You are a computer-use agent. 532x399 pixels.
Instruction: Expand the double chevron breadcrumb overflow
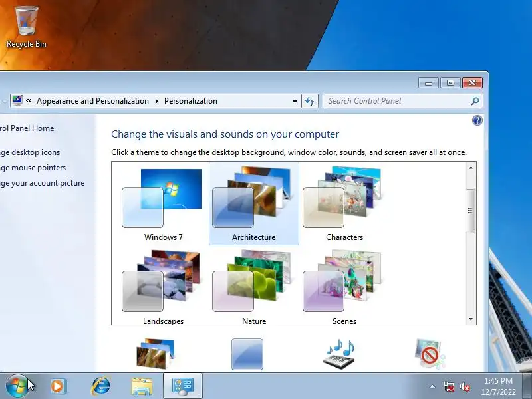pyautogui.click(x=29, y=101)
